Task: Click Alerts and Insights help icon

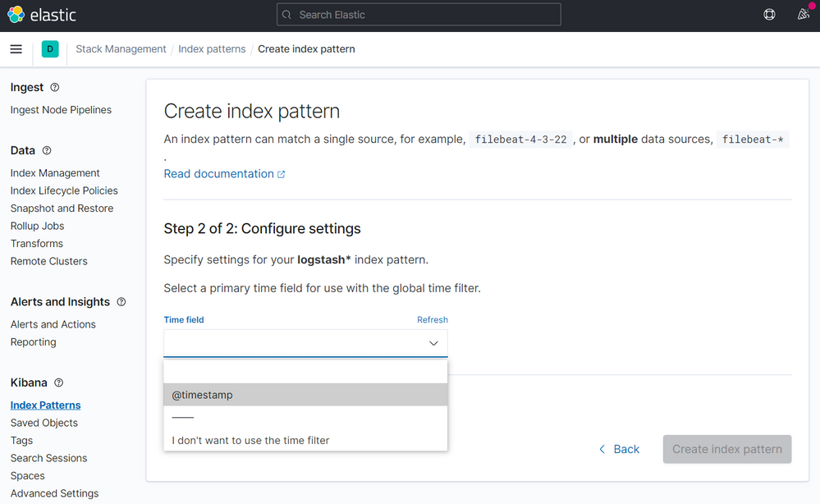Action: click(x=121, y=302)
